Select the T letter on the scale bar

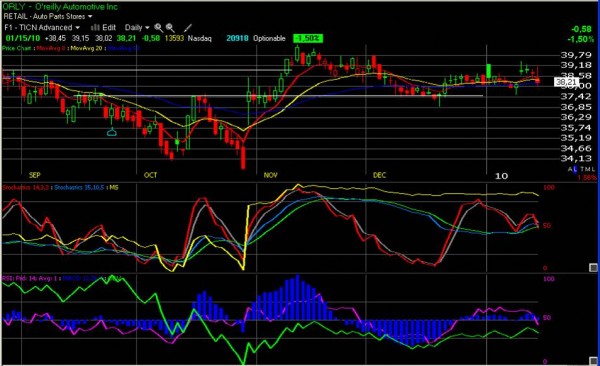pos(583,169)
